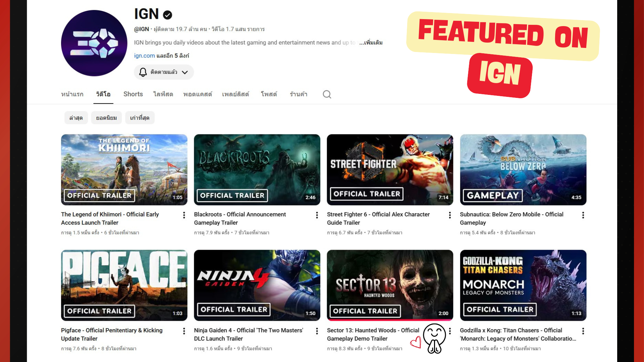Viewport: 644px width, 362px height.
Task: Open options menu for Legend of Khiimori video
Action: (x=184, y=215)
